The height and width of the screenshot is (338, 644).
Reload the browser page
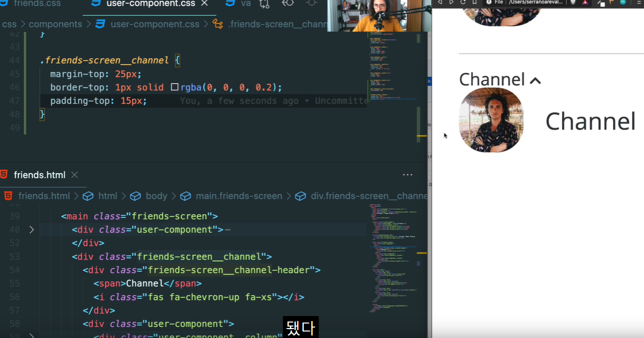463,2
